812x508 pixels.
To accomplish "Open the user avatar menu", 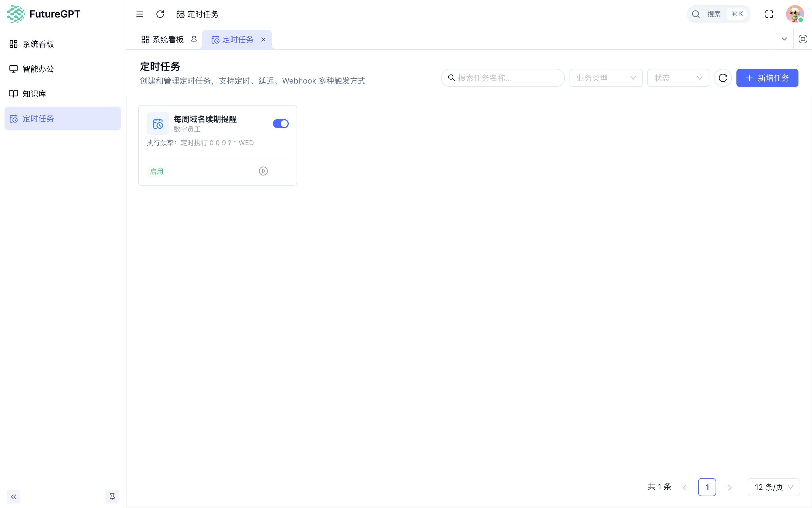I will coord(795,14).
